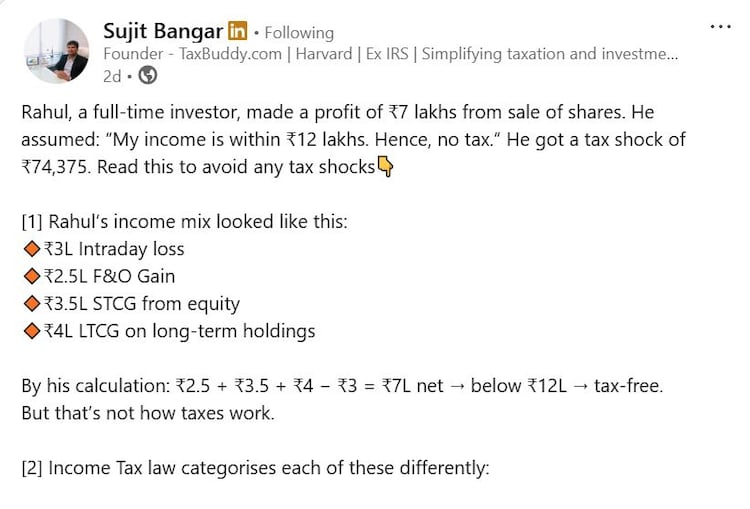Open the post's three-dot options menu

tap(720, 26)
